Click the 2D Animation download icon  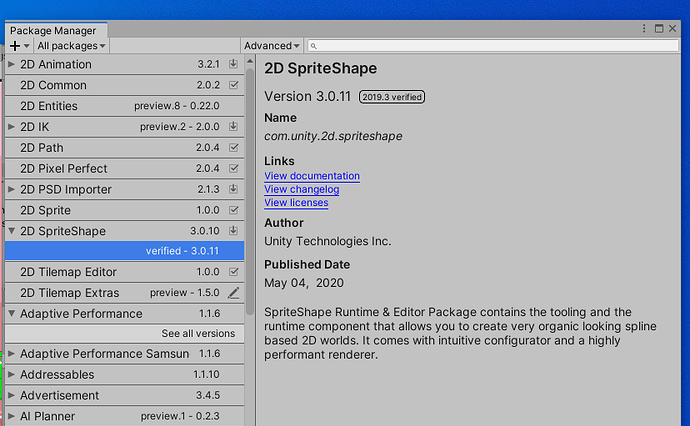(x=233, y=64)
